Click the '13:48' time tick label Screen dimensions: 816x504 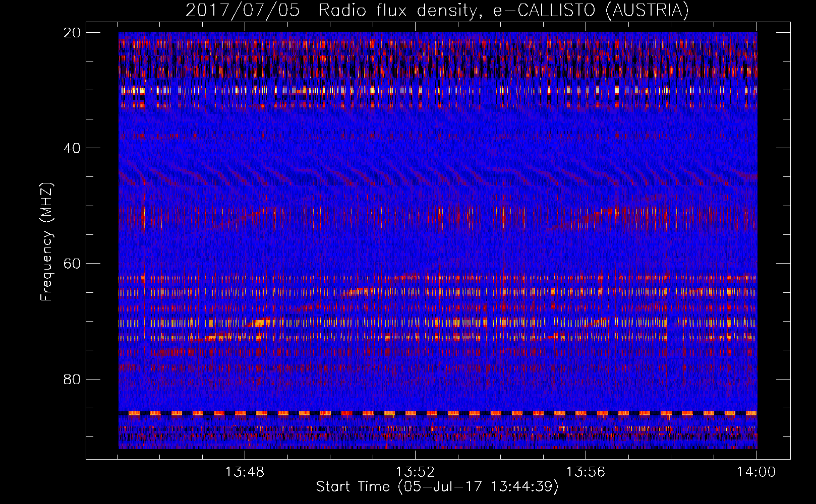pyautogui.click(x=245, y=472)
